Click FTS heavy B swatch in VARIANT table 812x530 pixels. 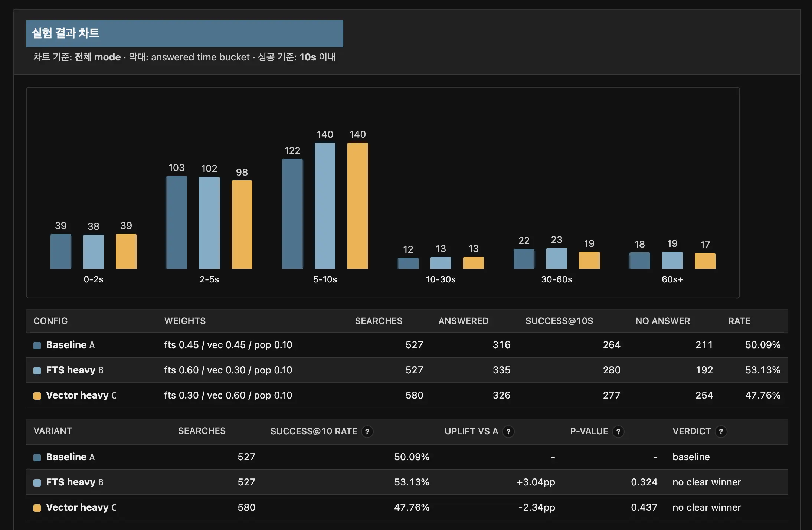pyautogui.click(x=37, y=483)
